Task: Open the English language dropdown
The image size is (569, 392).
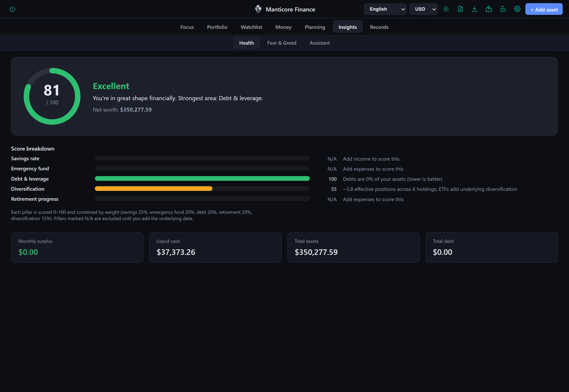Action: 385,9
